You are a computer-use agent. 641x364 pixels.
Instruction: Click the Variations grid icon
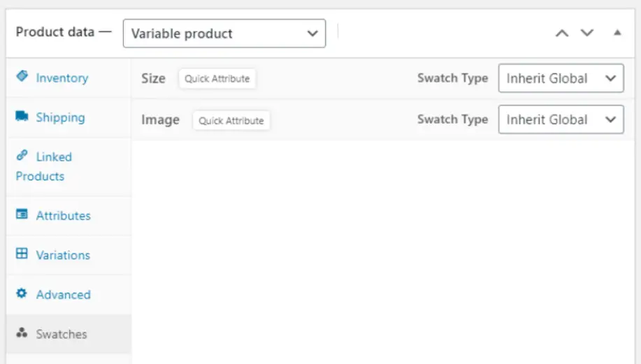coord(22,254)
